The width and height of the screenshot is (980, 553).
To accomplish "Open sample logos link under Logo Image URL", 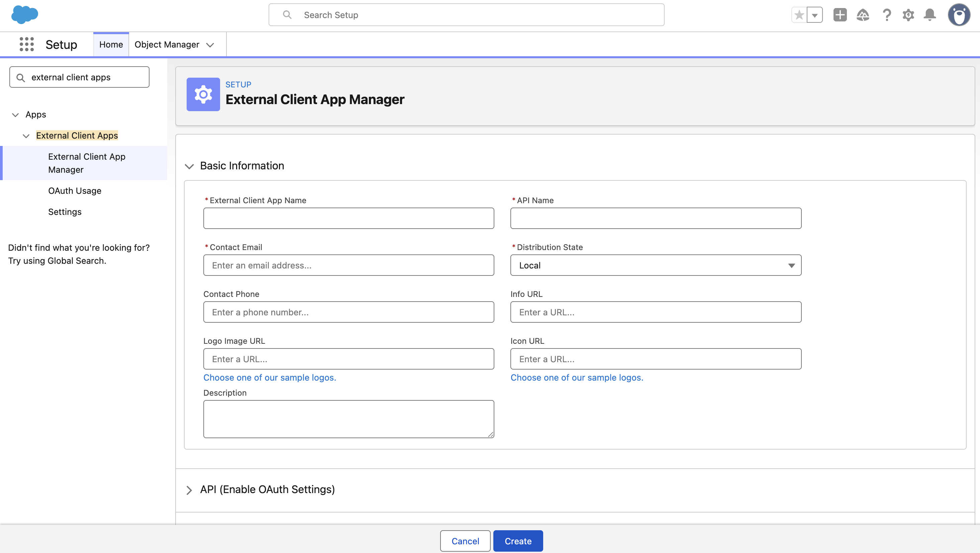I will [x=270, y=378].
